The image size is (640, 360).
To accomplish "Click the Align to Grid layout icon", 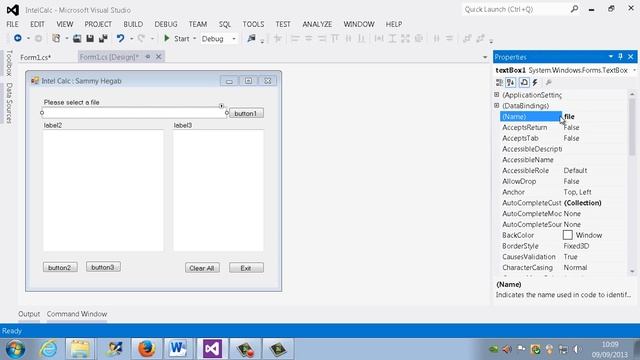I will [x=278, y=38].
